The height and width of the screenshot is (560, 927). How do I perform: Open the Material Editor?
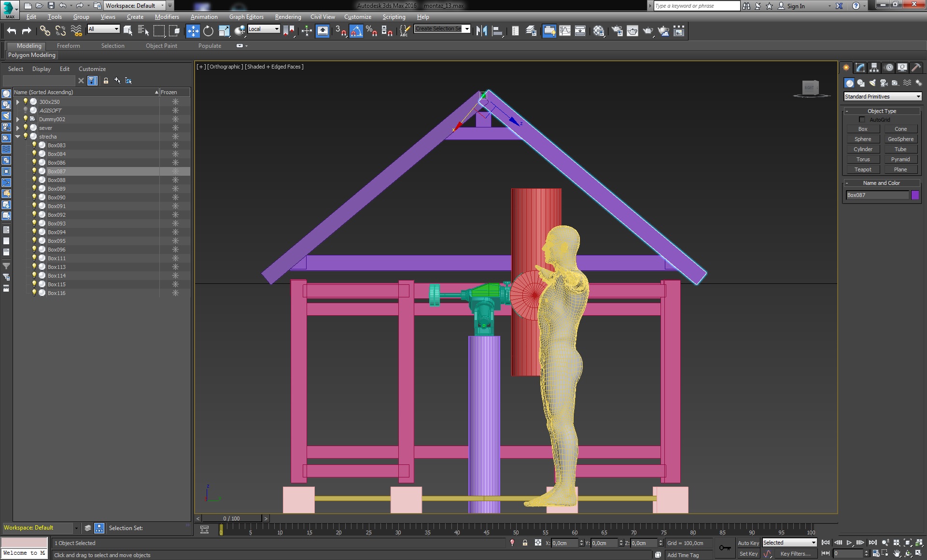599,31
